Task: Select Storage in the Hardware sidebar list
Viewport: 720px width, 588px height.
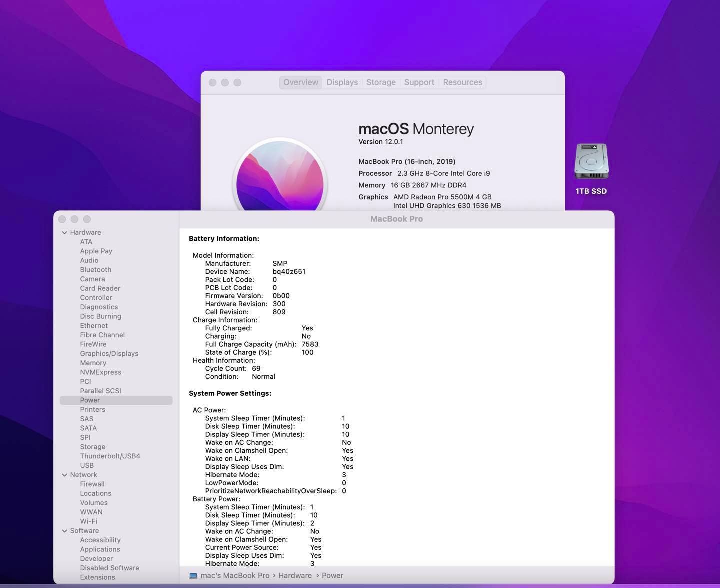Action: tap(93, 447)
